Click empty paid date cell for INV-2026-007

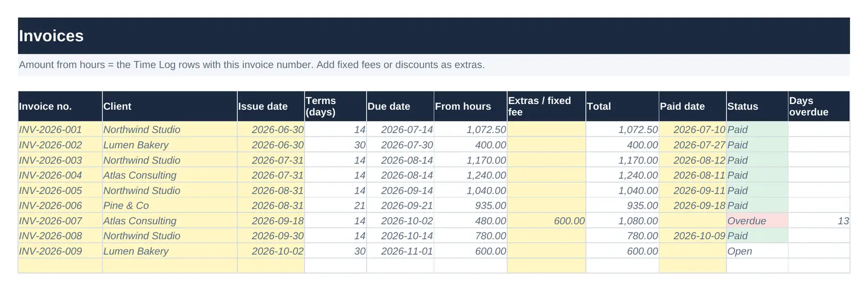pyautogui.click(x=693, y=221)
